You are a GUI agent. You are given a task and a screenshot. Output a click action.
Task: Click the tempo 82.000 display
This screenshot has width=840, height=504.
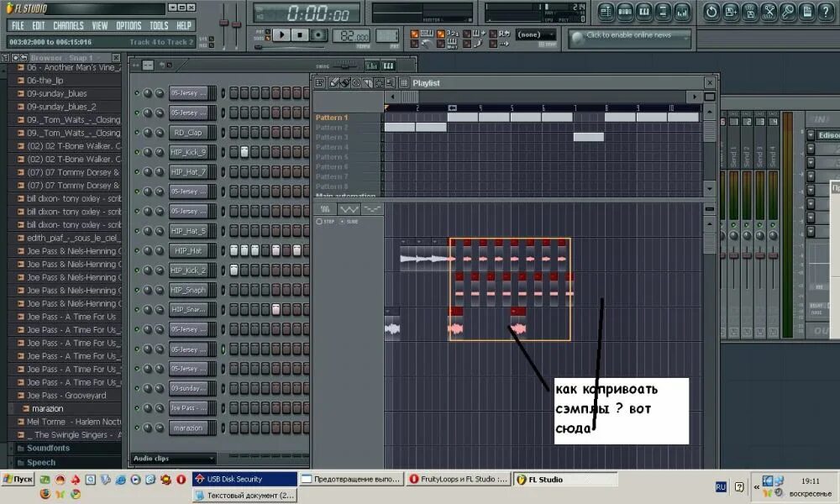pos(351,36)
